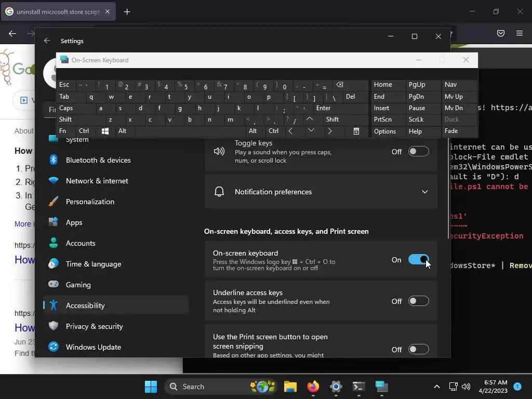Open Bluetooth & devices settings
532x399 pixels.
point(116,160)
